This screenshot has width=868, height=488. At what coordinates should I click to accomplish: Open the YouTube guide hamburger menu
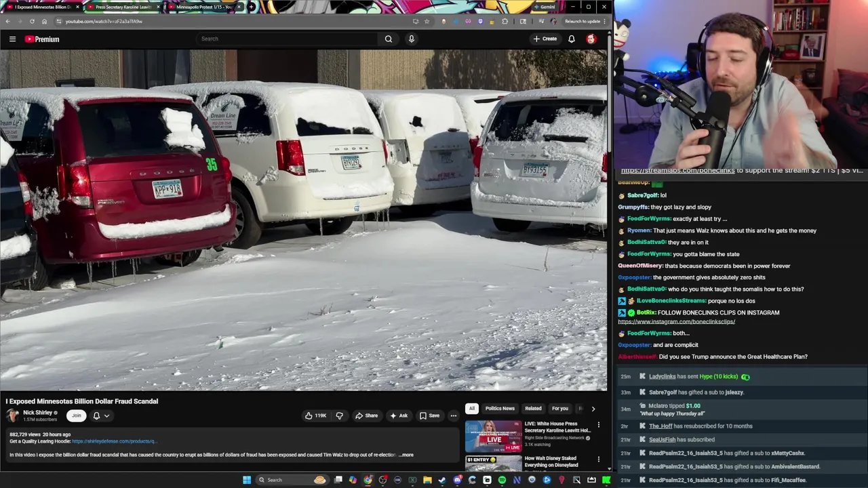pyautogui.click(x=12, y=39)
